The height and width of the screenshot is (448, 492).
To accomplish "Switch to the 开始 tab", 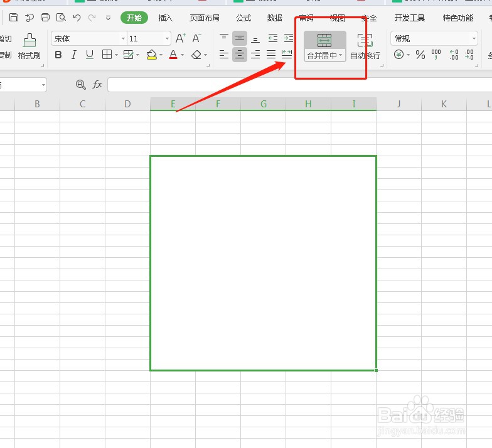I will pyautogui.click(x=134, y=18).
